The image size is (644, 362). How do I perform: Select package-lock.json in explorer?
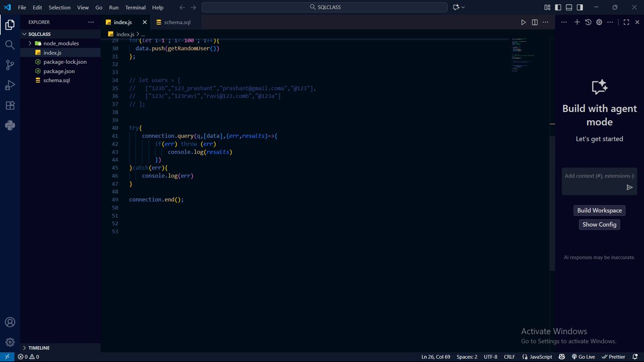[60, 62]
